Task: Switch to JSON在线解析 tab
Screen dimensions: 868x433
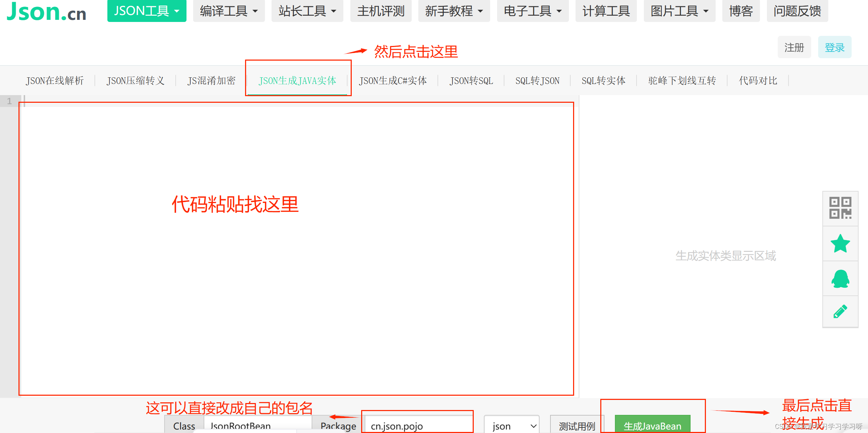Action: (x=55, y=81)
